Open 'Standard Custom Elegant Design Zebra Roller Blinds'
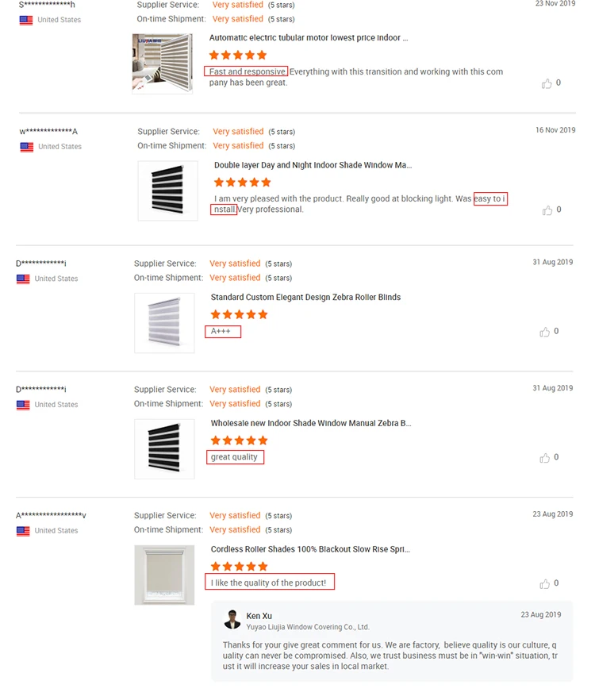The image size is (595, 700). (x=305, y=297)
